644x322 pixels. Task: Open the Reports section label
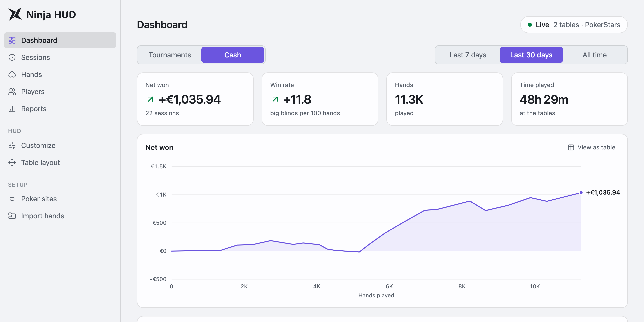click(x=34, y=109)
